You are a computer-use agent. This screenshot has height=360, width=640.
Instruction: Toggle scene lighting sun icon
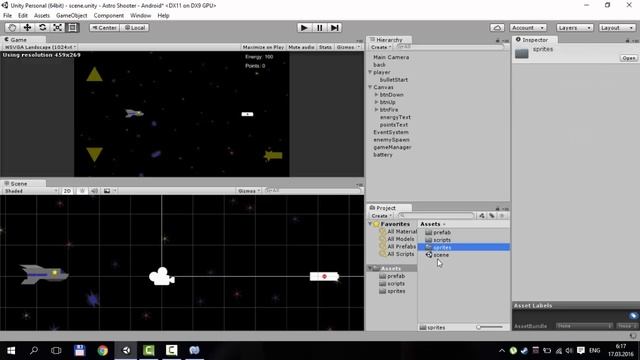pos(82,191)
